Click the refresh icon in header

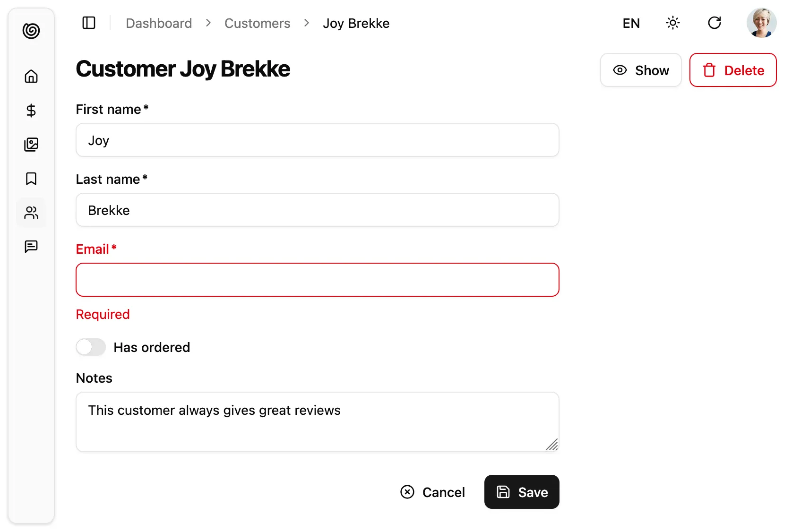tap(714, 23)
